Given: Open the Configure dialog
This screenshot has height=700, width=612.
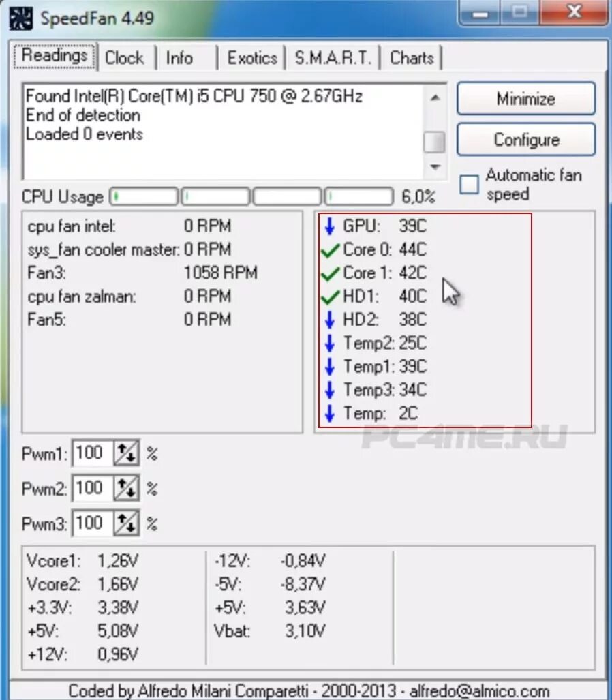Looking at the screenshot, I should 526,140.
